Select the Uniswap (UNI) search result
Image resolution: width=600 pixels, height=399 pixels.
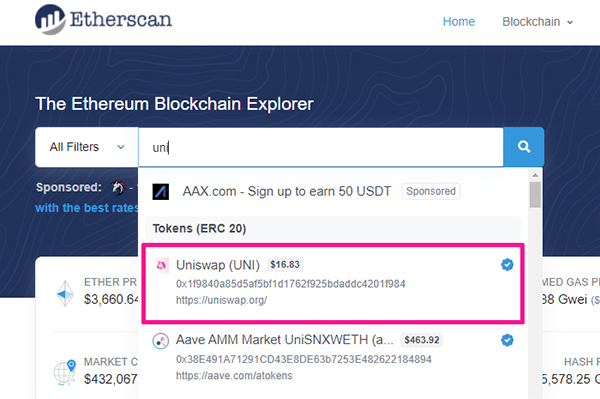[x=333, y=283]
